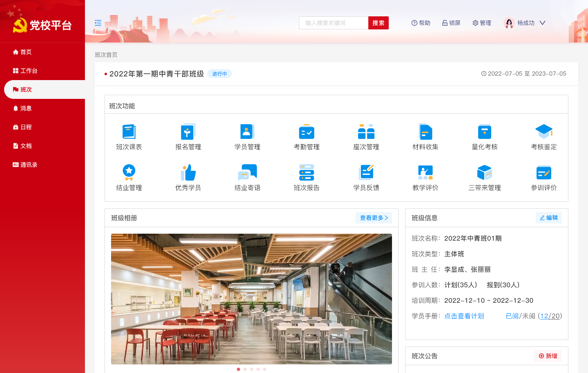
Task: Expand the 杨成功 user dropdown arrow
Action: 543,23
